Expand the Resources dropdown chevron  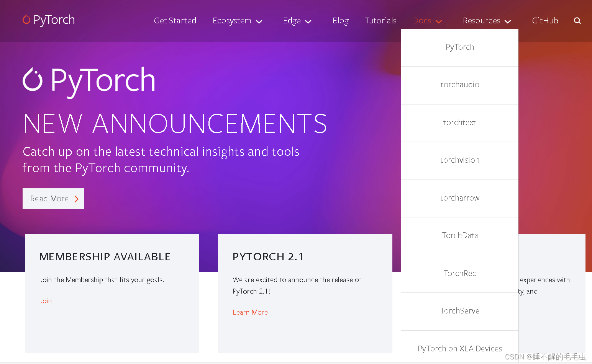508,22
